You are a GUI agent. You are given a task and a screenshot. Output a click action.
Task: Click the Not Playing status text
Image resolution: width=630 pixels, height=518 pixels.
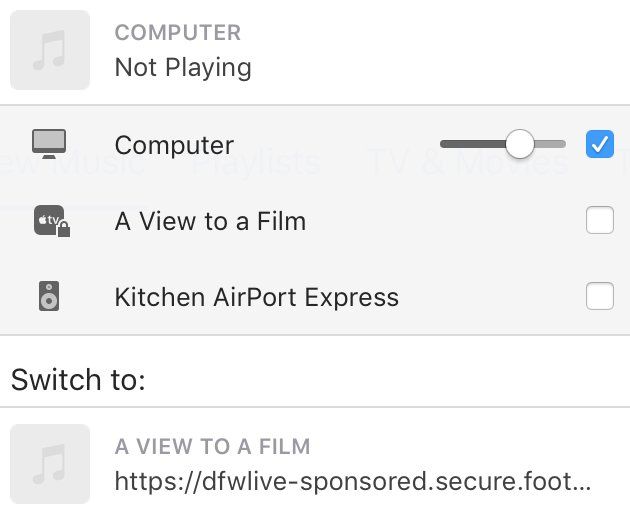pyautogui.click(x=183, y=68)
